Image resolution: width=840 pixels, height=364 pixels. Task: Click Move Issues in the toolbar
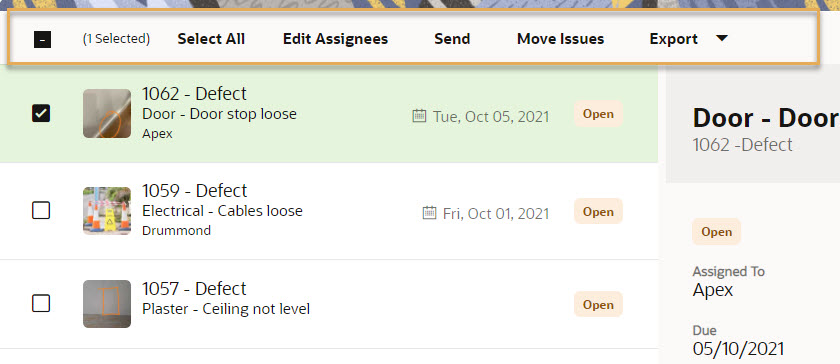click(560, 39)
